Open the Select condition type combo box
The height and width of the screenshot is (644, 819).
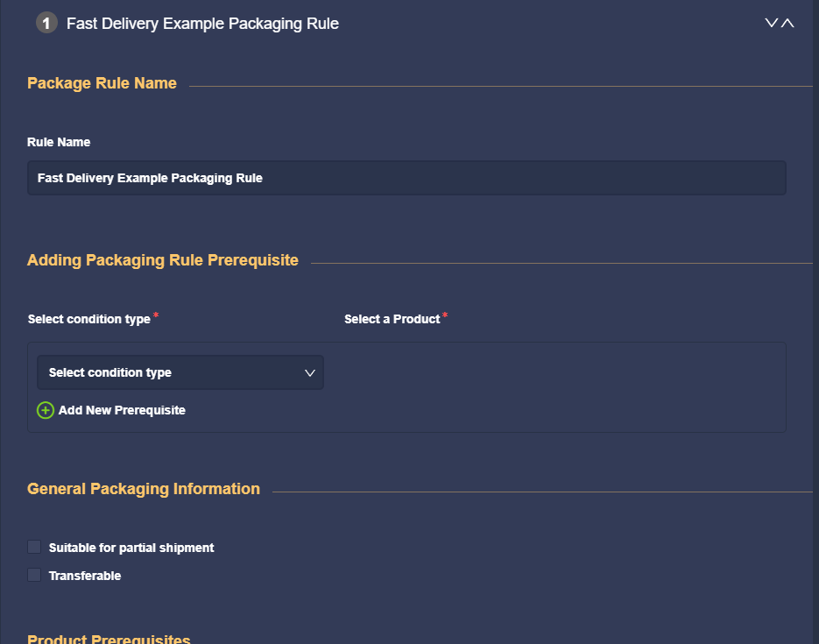(180, 372)
